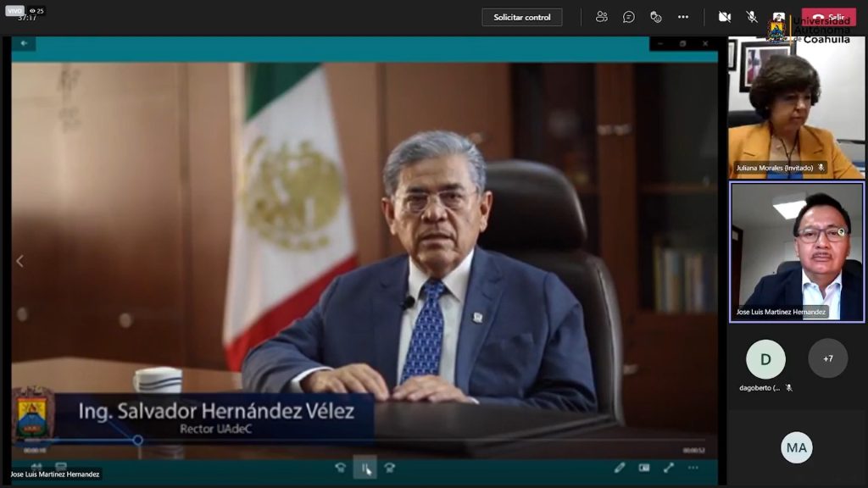Rewind using the skip back icon
The height and width of the screenshot is (488, 868).
[x=341, y=467]
